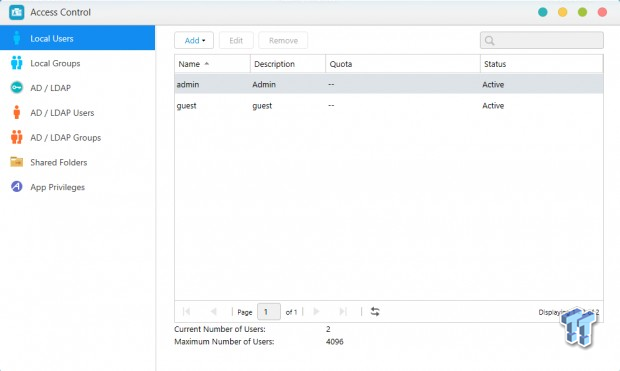620x371 pixels.
Task: Refresh the user list with refresh icon
Action: point(375,312)
